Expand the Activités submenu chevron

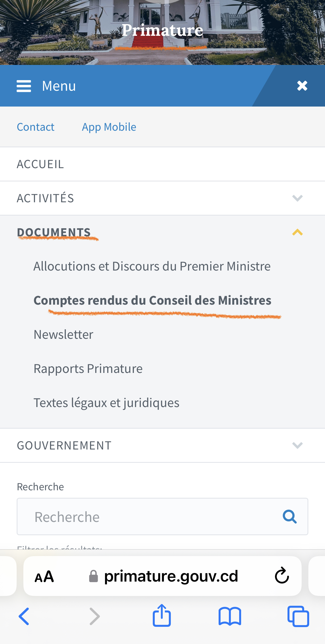[297, 198]
